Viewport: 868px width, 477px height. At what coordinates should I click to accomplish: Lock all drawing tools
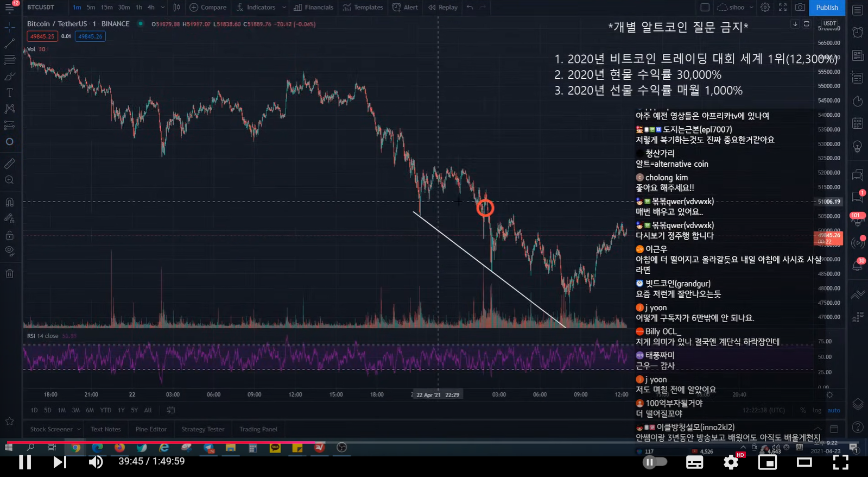coord(10,235)
